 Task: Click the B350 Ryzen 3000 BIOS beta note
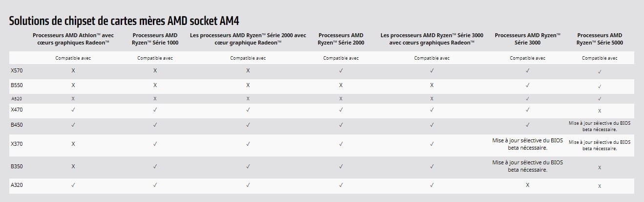point(527,166)
